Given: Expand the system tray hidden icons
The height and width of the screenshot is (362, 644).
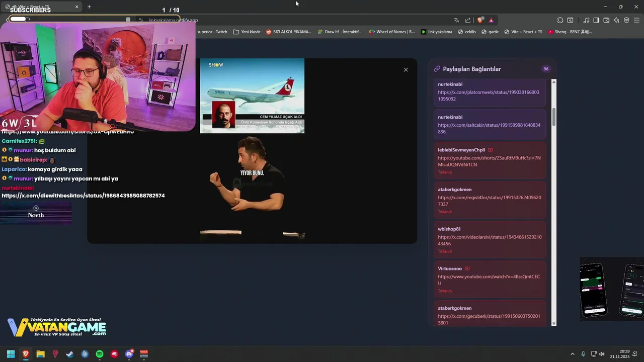Looking at the screenshot, I should 572,354.
